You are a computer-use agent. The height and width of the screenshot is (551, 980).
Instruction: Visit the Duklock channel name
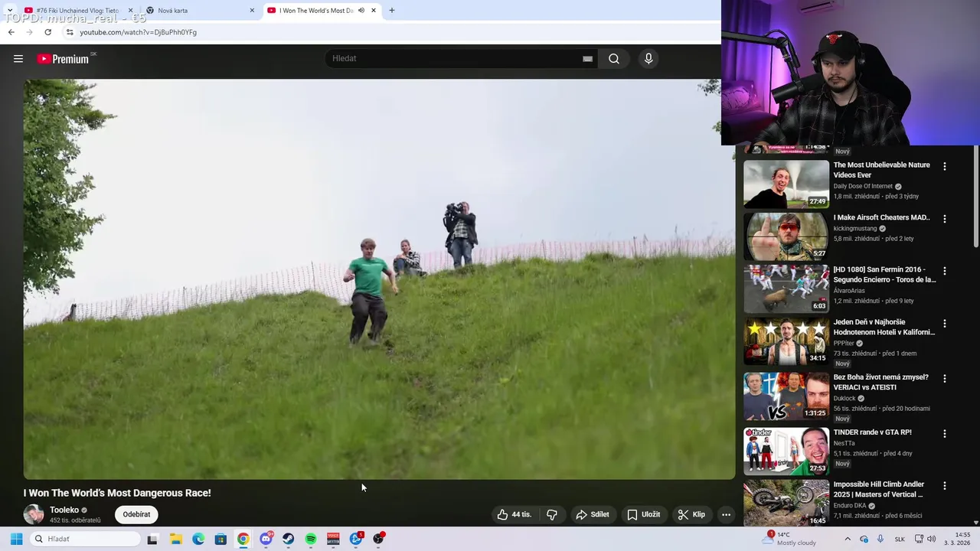(x=844, y=398)
